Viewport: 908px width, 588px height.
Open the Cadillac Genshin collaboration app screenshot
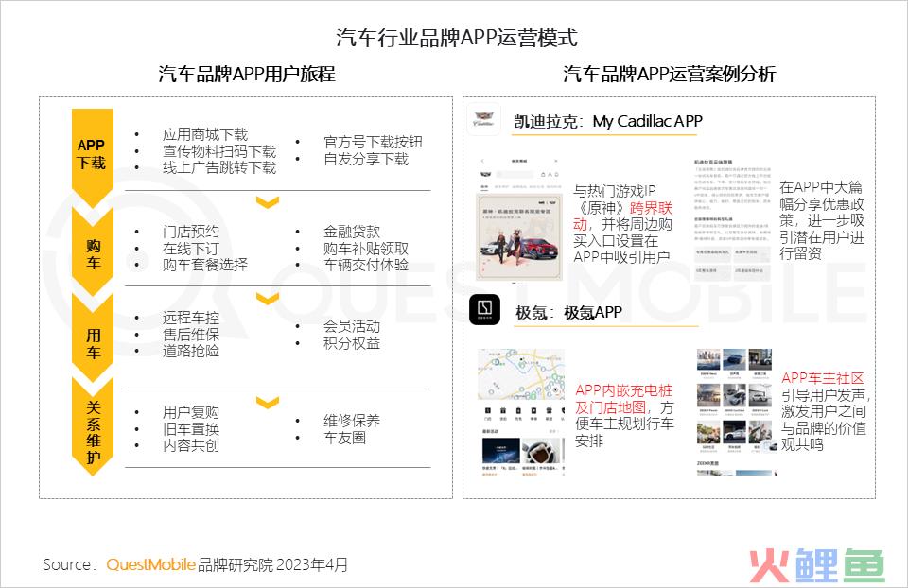(x=519, y=218)
